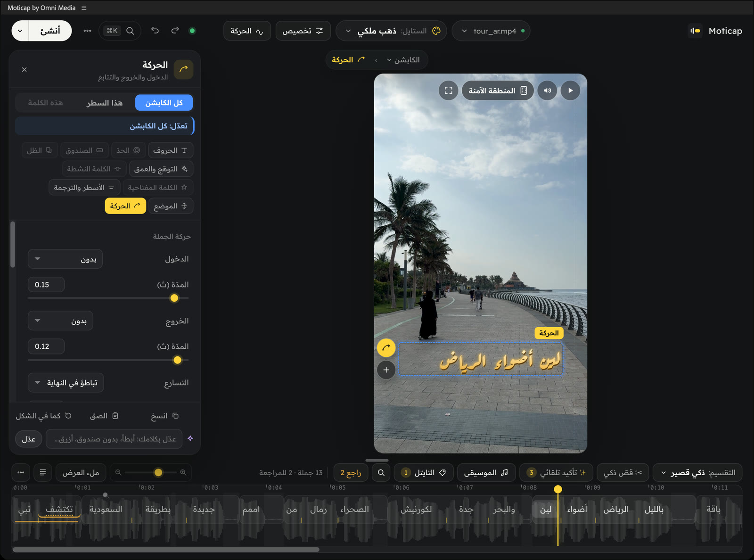Screen dimensions: 754x560
Task: Close the الحركة panel
Action: pos(25,69)
